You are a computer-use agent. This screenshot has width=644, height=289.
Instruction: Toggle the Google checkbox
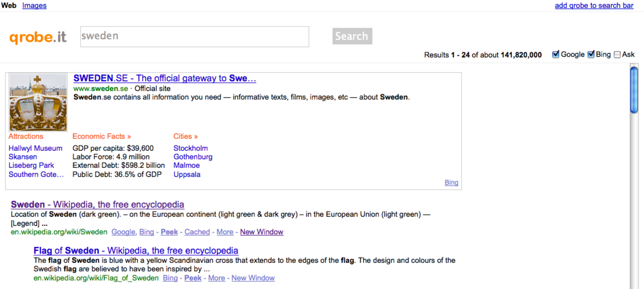[556, 54]
